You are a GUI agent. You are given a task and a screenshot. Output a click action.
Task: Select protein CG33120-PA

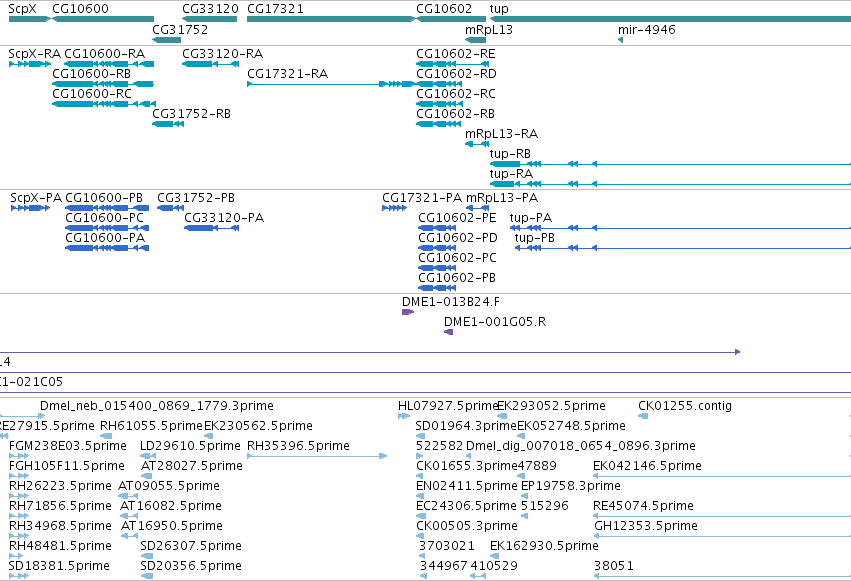pos(212,228)
